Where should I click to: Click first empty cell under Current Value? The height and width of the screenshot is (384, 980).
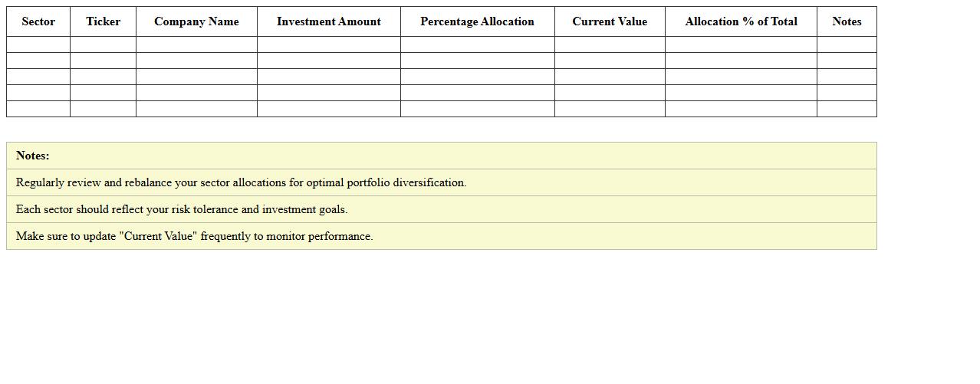pyautogui.click(x=610, y=44)
